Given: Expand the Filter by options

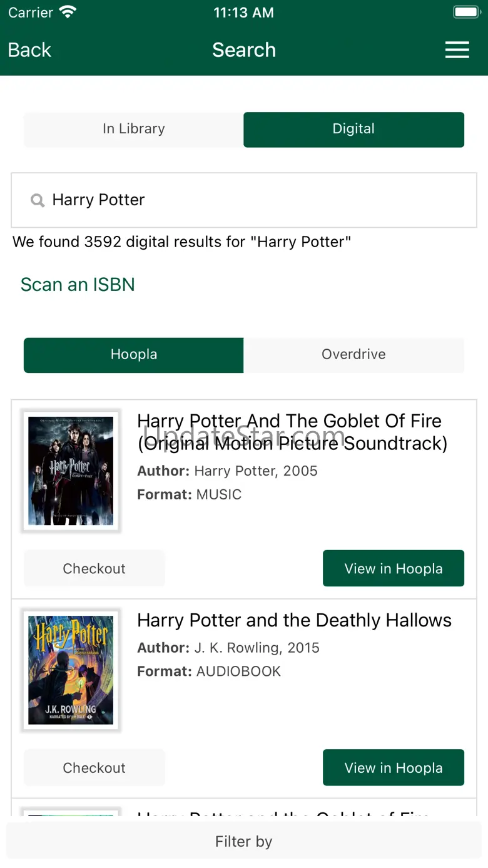Looking at the screenshot, I should [243, 842].
